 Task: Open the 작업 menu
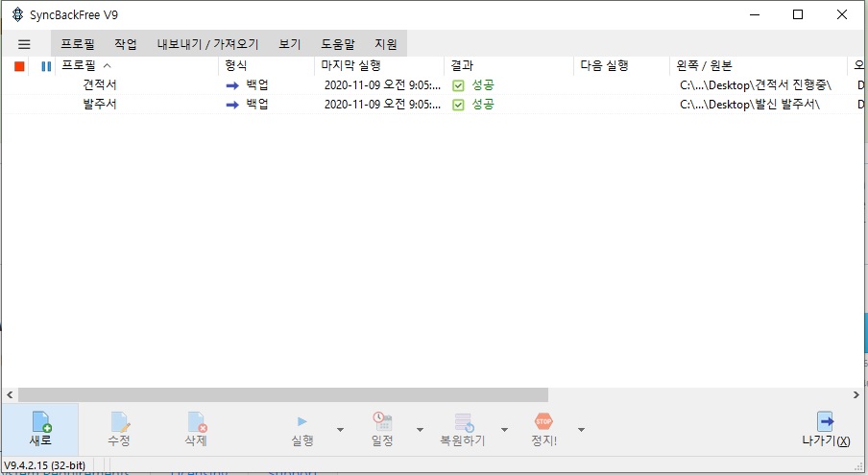click(x=126, y=44)
